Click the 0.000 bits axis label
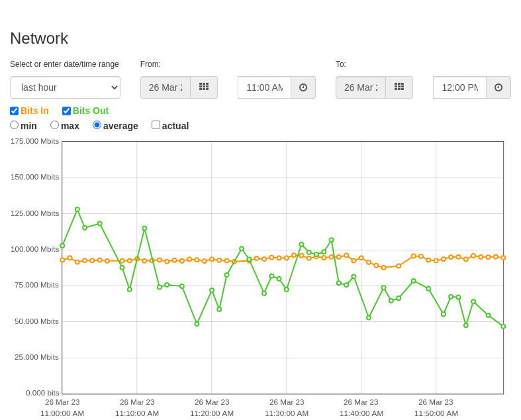This screenshot has width=521, height=420. [x=42, y=393]
